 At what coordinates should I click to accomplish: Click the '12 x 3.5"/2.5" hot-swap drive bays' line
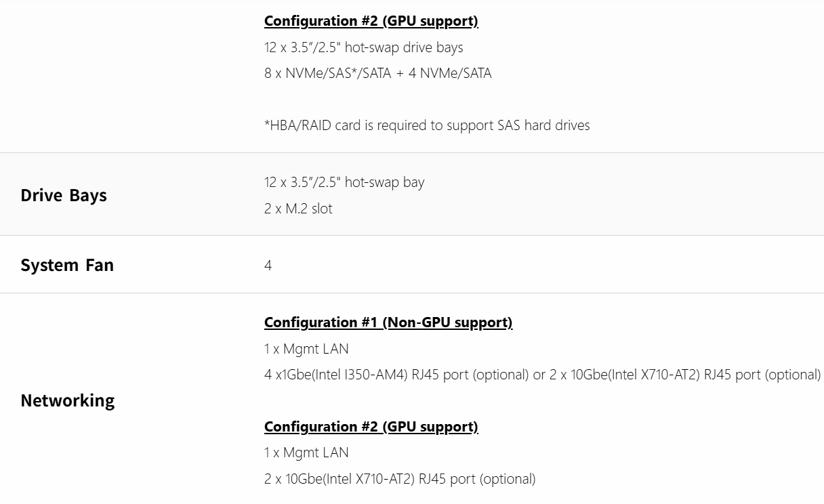tap(363, 47)
